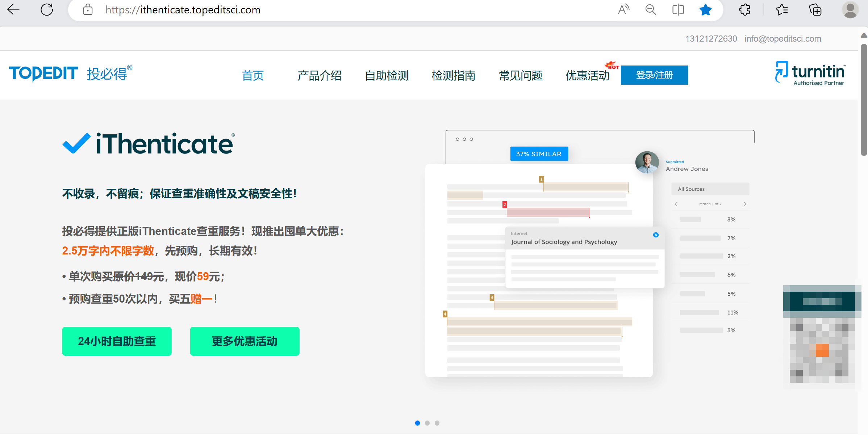Click the info@topeditsci.com email link
The height and width of the screenshot is (435, 868).
point(783,38)
